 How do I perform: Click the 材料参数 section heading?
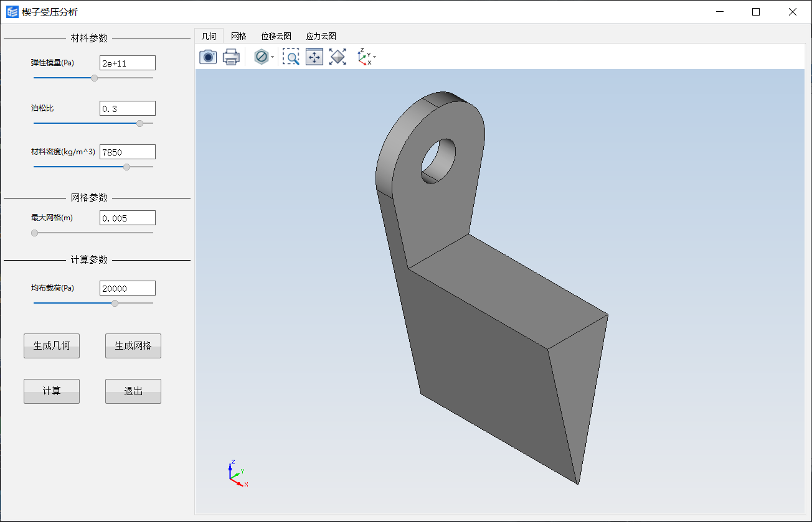(x=89, y=38)
